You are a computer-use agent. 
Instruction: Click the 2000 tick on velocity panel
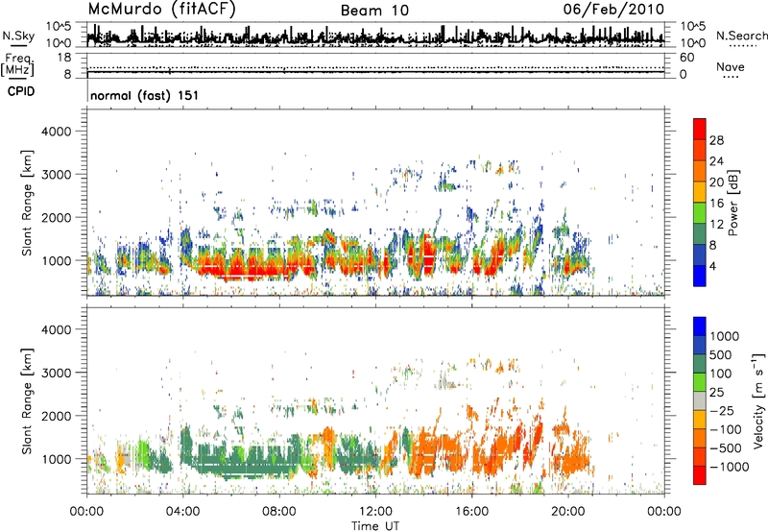coord(56,416)
